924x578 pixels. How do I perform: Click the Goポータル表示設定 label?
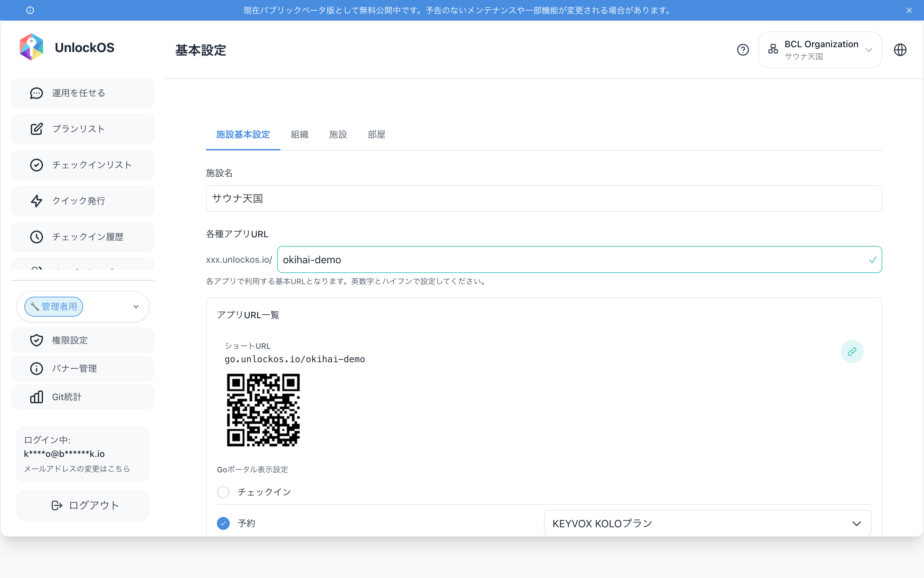[252, 469]
